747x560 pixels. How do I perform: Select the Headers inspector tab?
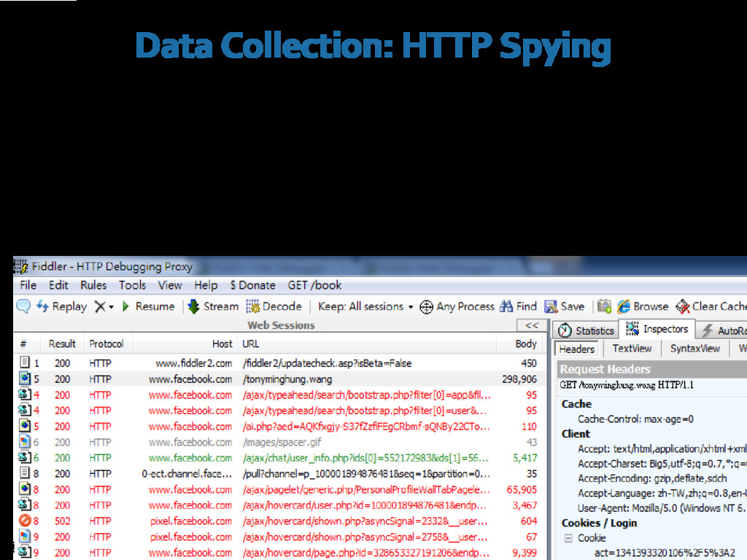coord(577,349)
